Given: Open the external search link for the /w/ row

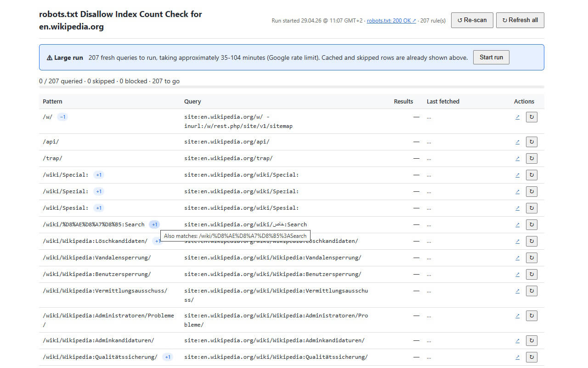Looking at the screenshot, I should [x=518, y=117].
